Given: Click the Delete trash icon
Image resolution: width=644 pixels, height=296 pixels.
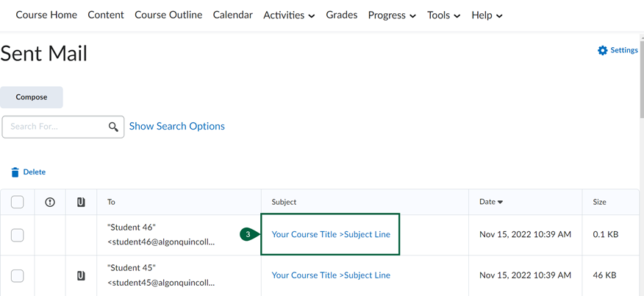Looking at the screenshot, I should tap(15, 172).
